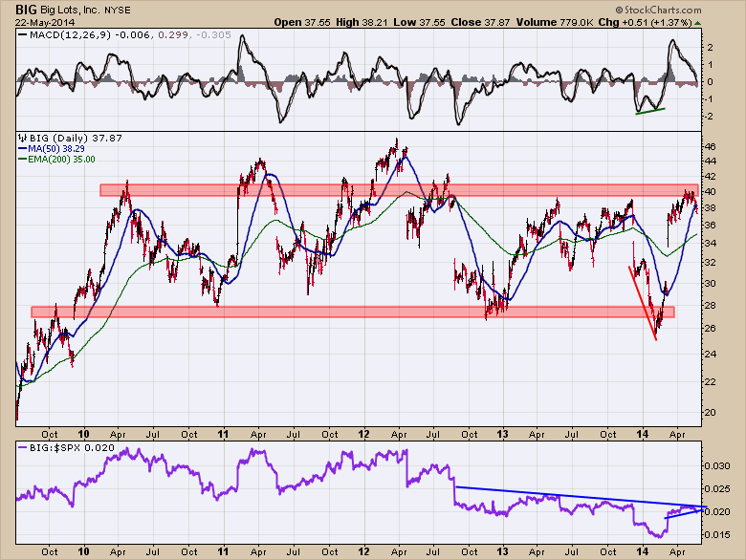
Task: Click the 0.015 relative strength axis label
Action: 716,535
